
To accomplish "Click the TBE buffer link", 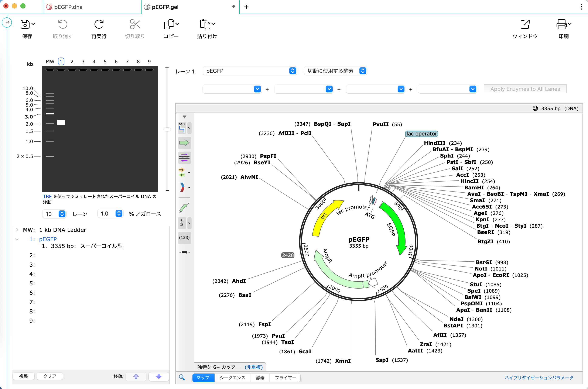I will coord(47,196).
